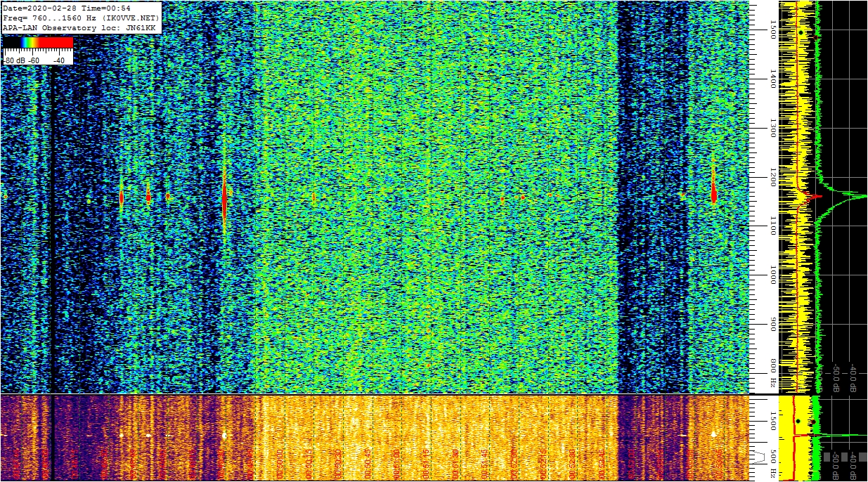Click the 1200 frequency axis label
This screenshot has height=482, width=868.
[x=772, y=177]
